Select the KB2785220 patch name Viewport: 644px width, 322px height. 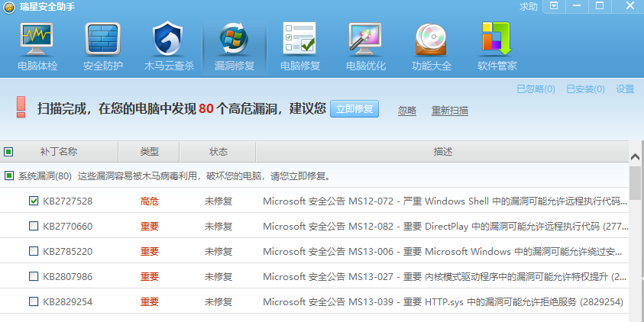pyautogui.click(x=68, y=251)
